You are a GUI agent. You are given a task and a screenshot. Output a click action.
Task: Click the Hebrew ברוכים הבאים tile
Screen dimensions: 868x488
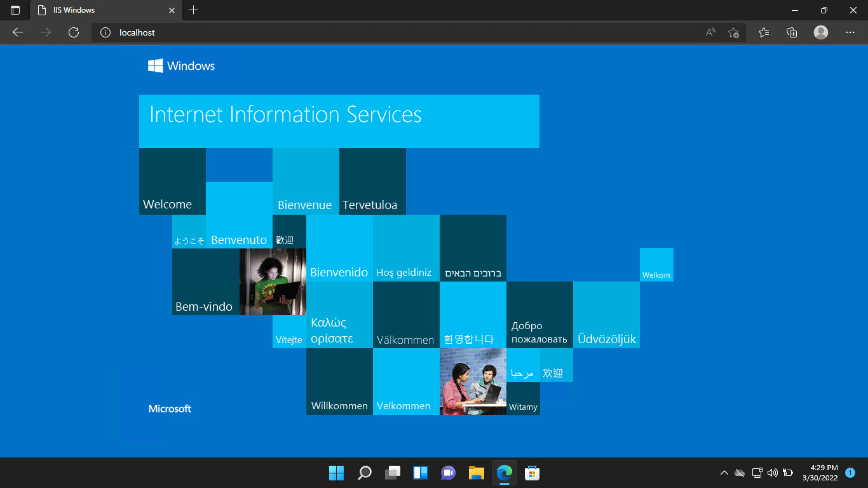click(473, 248)
